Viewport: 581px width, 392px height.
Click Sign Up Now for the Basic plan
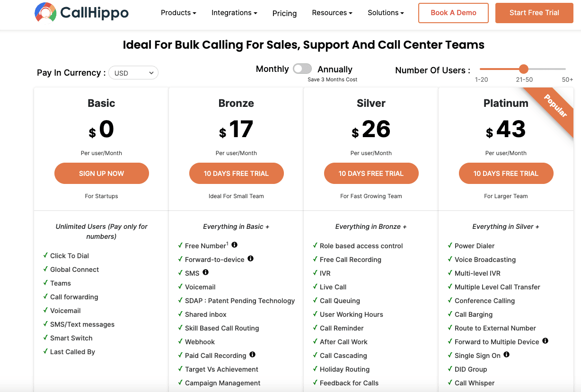(101, 174)
